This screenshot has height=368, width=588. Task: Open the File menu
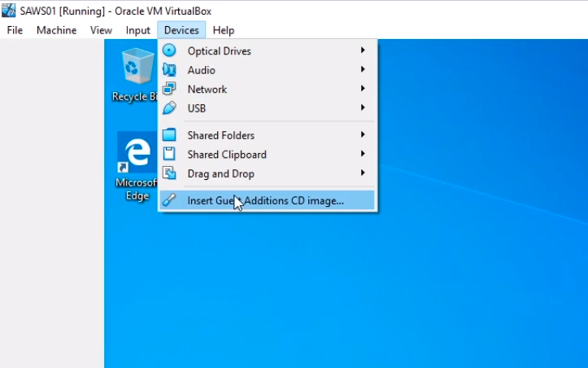pos(15,30)
